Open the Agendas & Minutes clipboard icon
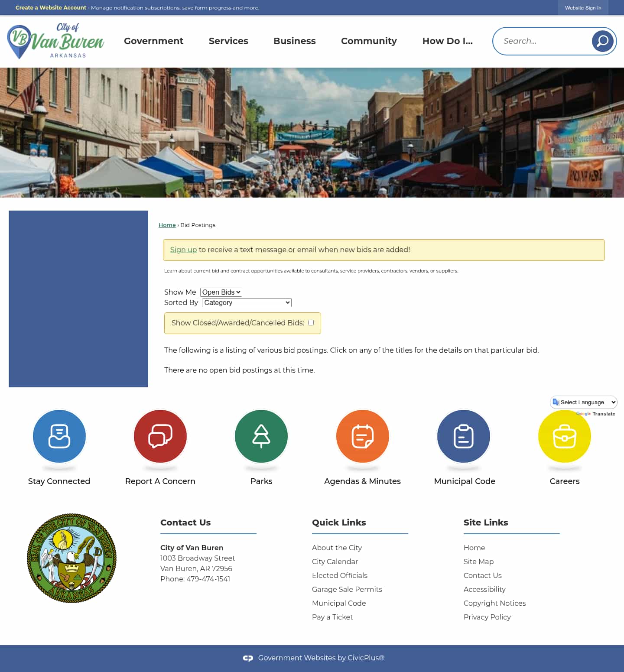Screen dimensions: 624x672 pyautogui.click(x=362, y=436)
